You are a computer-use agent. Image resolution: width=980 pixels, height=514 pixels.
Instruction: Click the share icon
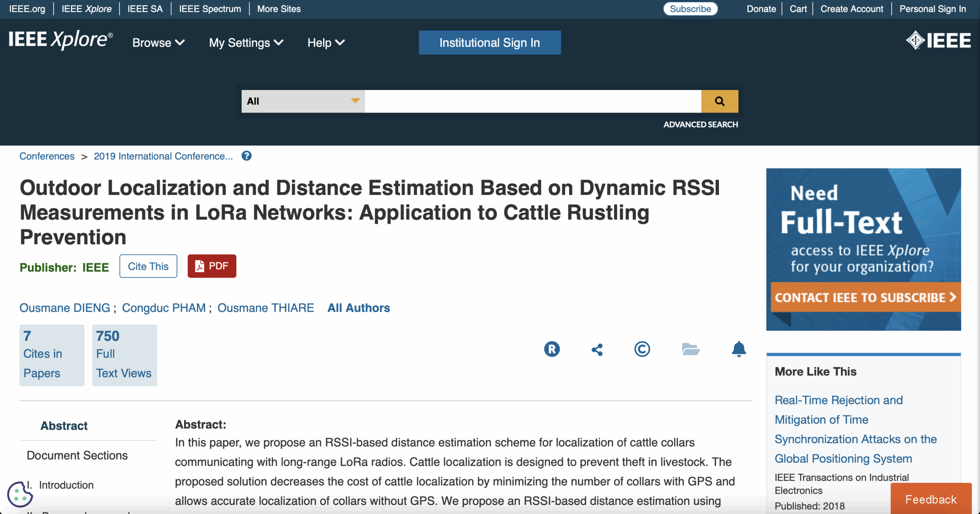[597, 349]
